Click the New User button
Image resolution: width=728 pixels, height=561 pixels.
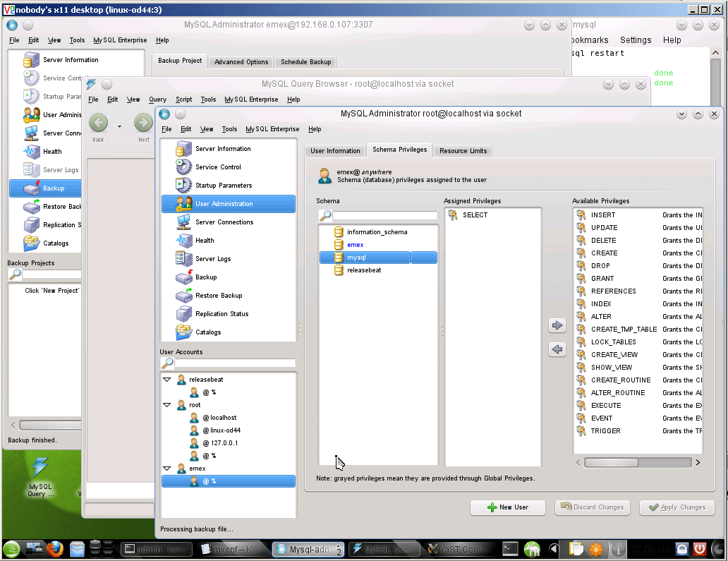pos(507,507)
